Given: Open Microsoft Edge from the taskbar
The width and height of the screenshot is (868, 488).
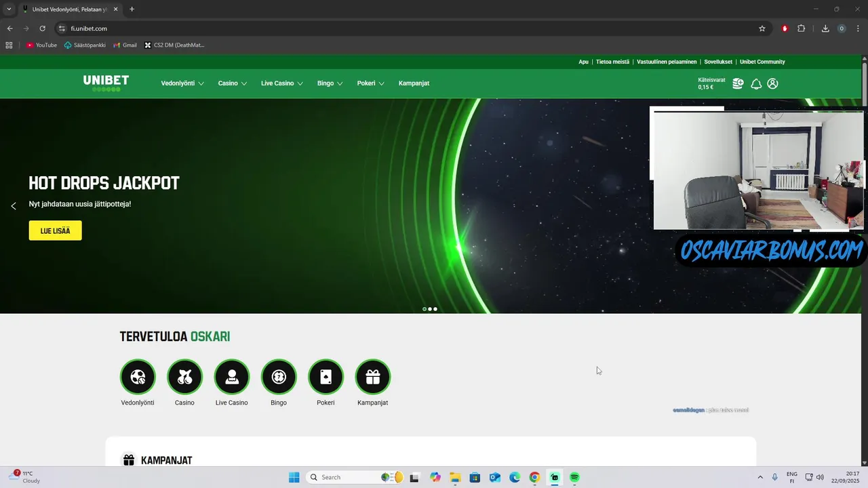Looking at the screenshot, I should tap(515, 477).
